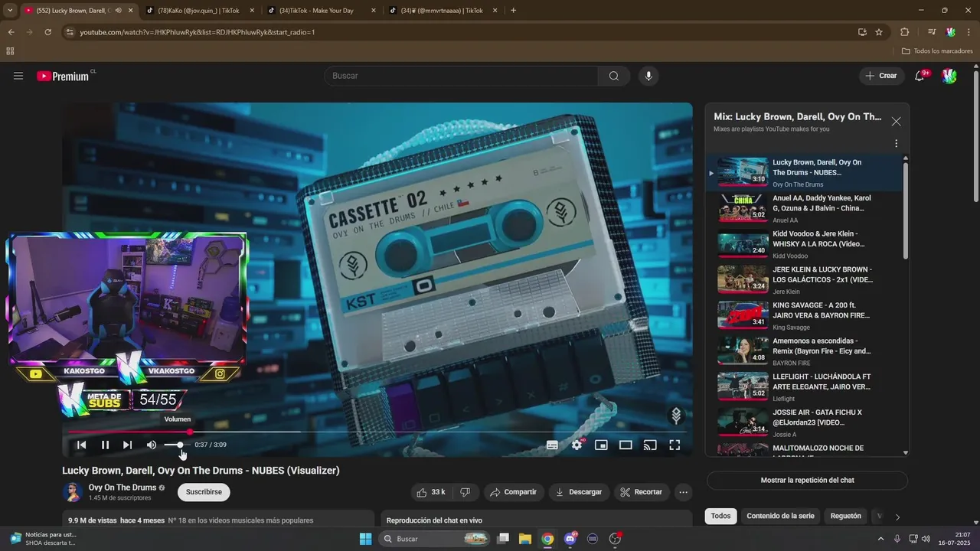Open YouTube notifications bell

coord(920,76)
